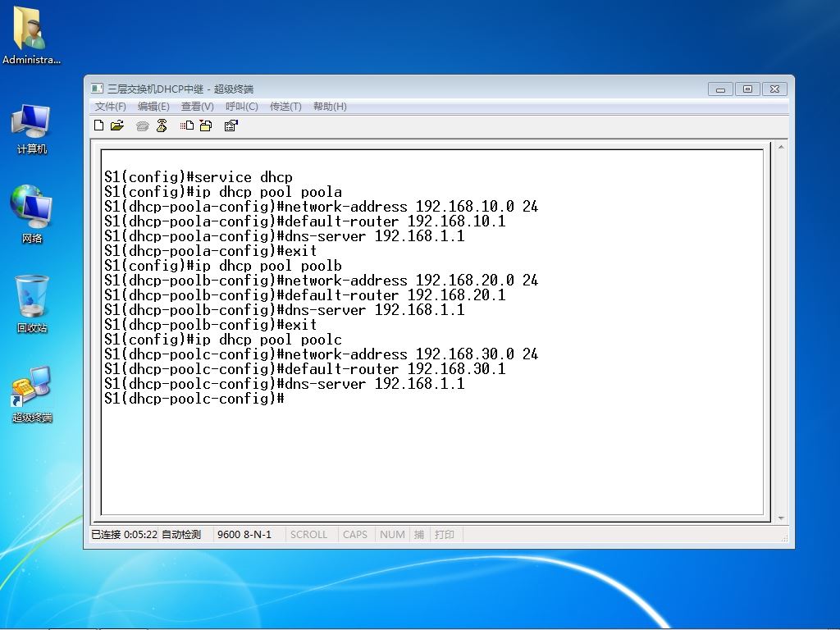Screen dimensions: 840x630
Task: Click the 打印 print status indicator
Action: point(444,535)
